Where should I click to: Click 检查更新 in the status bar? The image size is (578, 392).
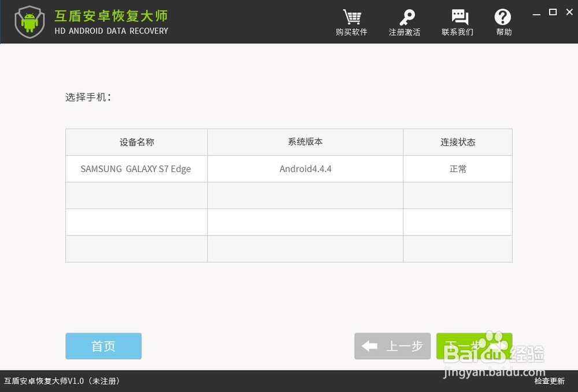coord(550,381)
